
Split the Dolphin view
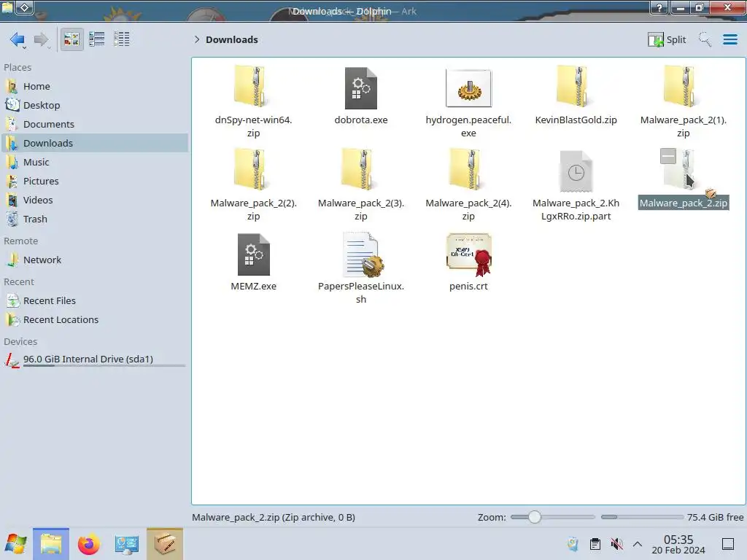point(667,39)
